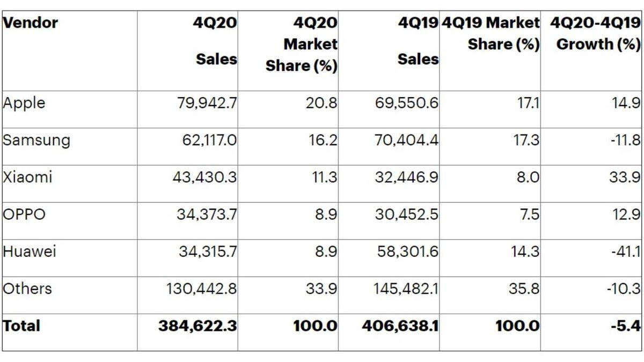Click Huawei's growth value -41.1
644x362 pixels.
(623, 252)
